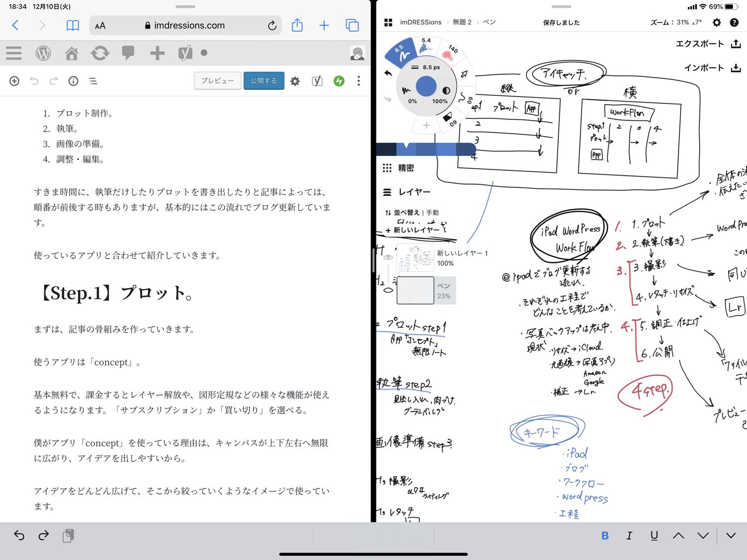Image resolution: width=747 pixels, height=560 pixels.
Task: Open the WordPress updates icon
Action: coord(100,53)
